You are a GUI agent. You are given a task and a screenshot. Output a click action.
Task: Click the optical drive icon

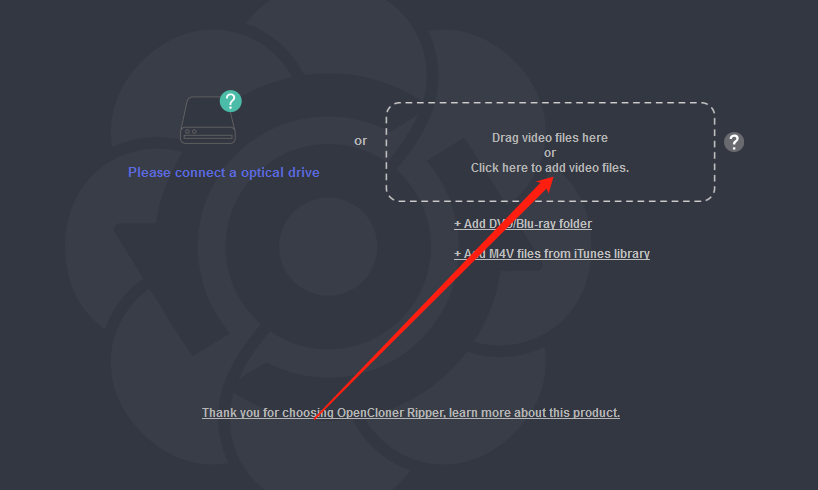click(208, 119)
